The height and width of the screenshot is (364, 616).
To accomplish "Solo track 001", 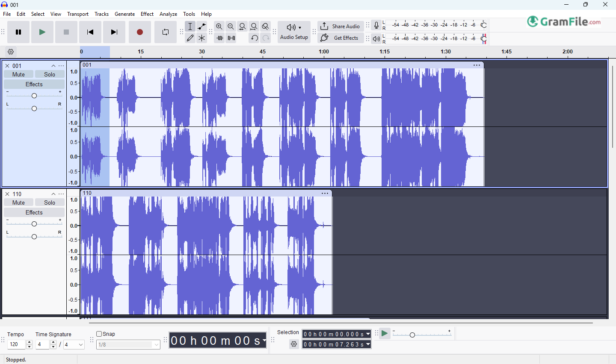I will click(x=50, y=74).
